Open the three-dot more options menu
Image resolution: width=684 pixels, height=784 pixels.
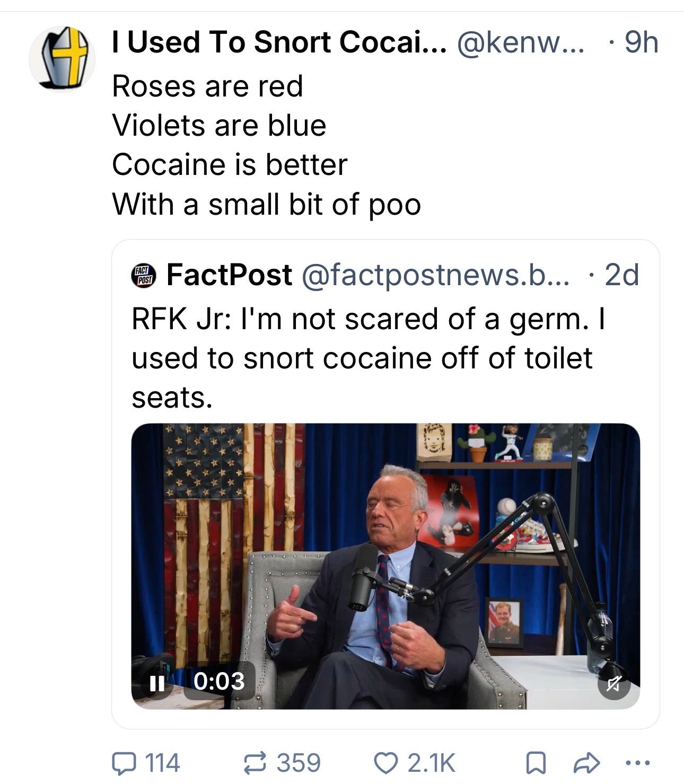637,763
